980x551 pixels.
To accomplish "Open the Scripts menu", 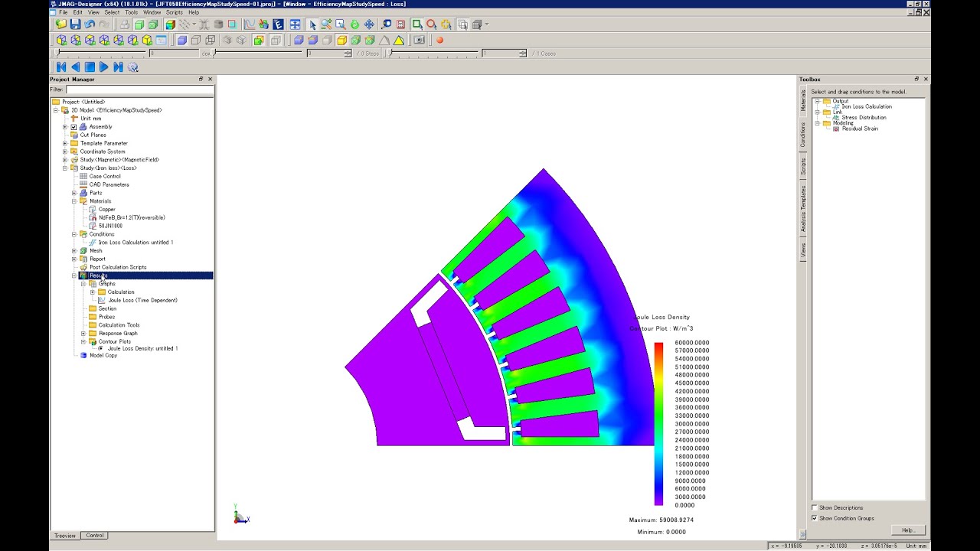I will [174, 12].
